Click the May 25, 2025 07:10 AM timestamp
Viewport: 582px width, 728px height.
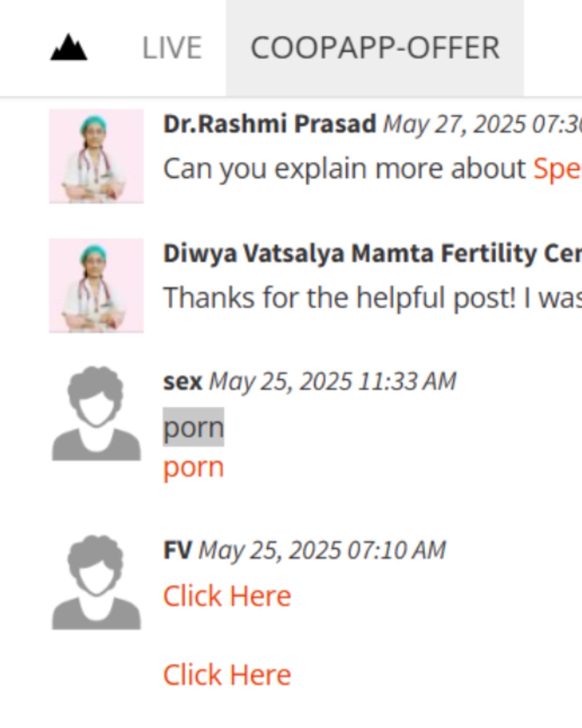click(x=322, y=550)
